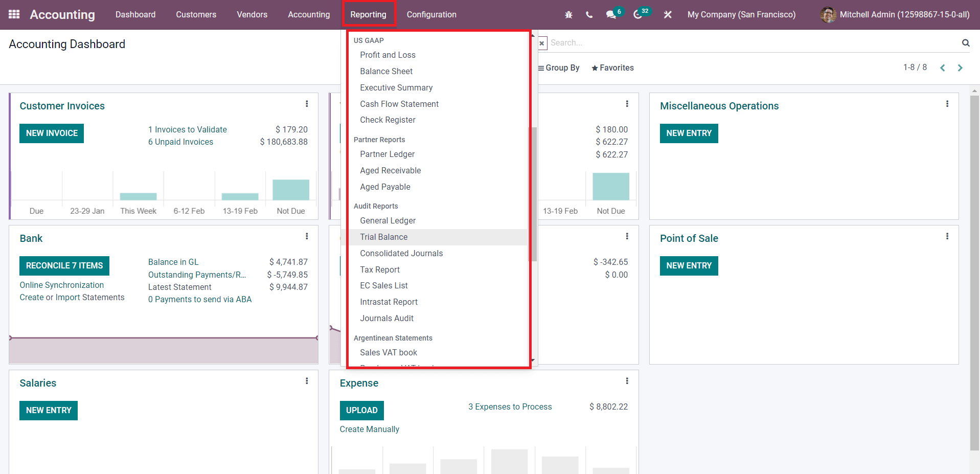Open the Vendors menu
Screen dimensions: 980x474
[x=252, y=15]
